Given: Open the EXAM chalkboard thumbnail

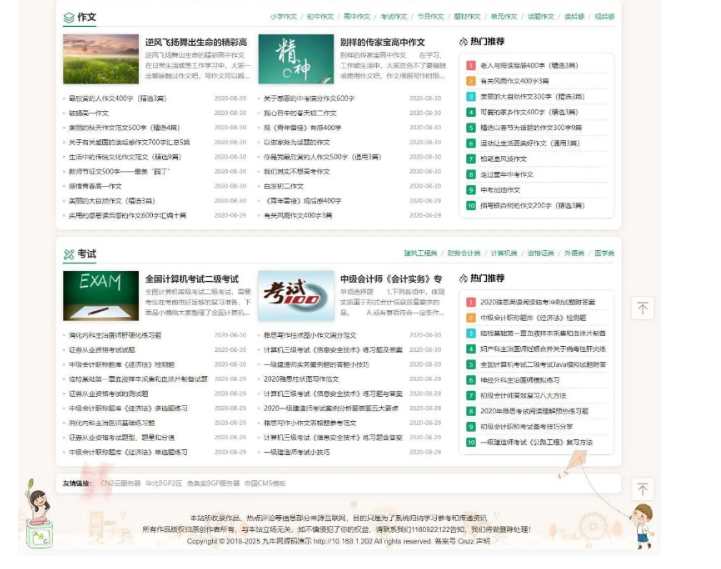Looking at the screenshot, I should [100, 295].
